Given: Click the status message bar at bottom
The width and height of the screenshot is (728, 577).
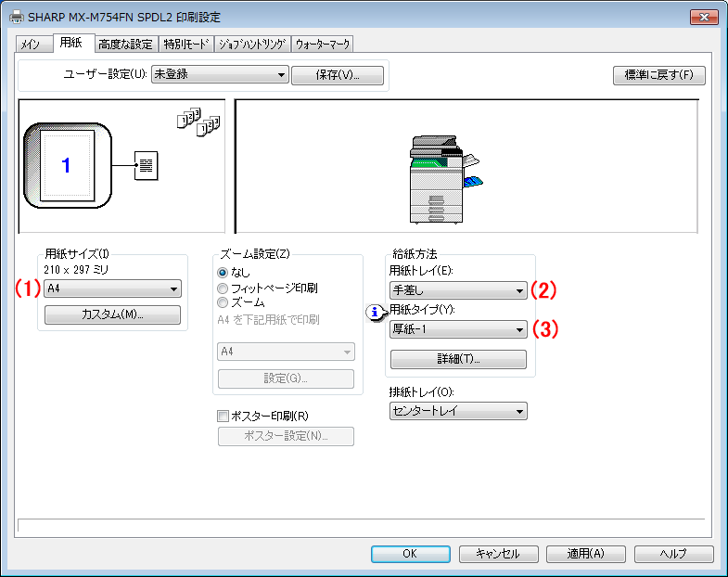Looking at the screenshot, I should [x=361, y=525].
